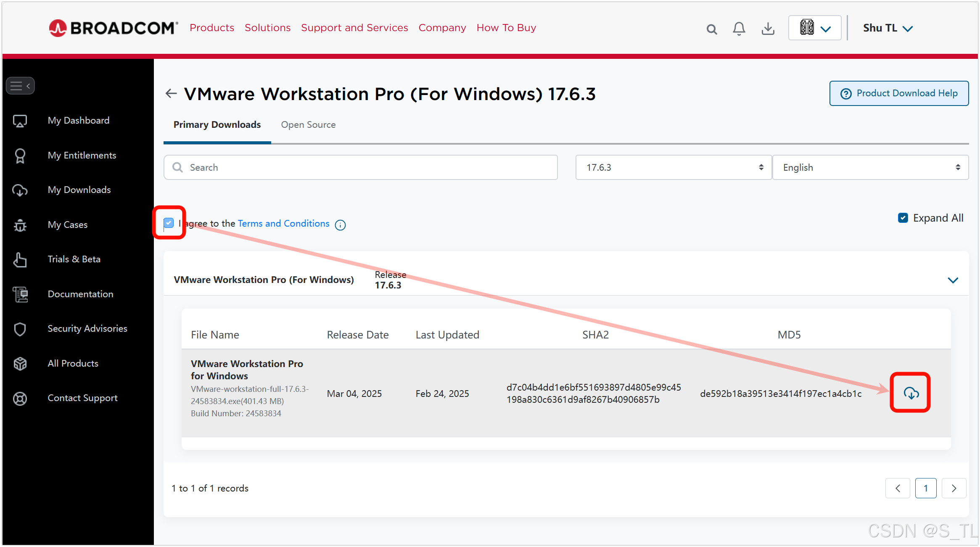Open the My Downloads cloud icon in the sidebar
Viewport: 980px width, 547px height.
coord(20,190)
